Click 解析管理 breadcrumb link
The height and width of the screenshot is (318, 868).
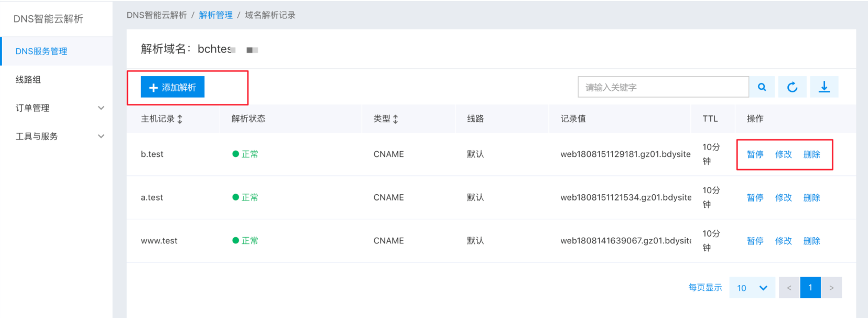[x=216, y=15]
